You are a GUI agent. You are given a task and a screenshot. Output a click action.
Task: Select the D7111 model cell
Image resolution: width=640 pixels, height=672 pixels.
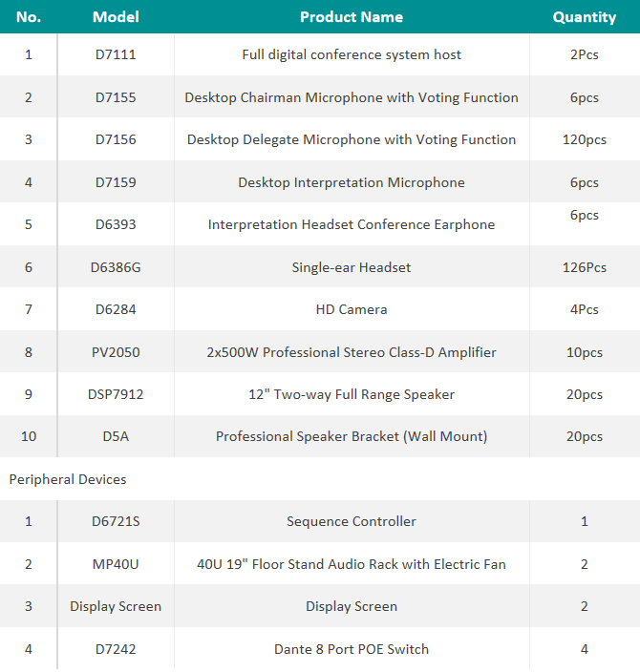pos(116,54)
